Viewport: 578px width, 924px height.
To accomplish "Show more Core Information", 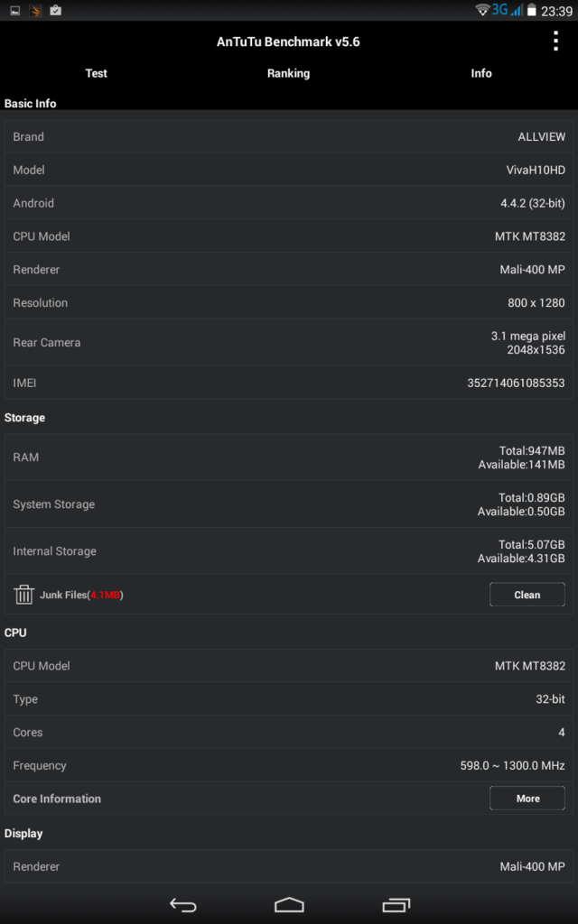I will (527, 799).
